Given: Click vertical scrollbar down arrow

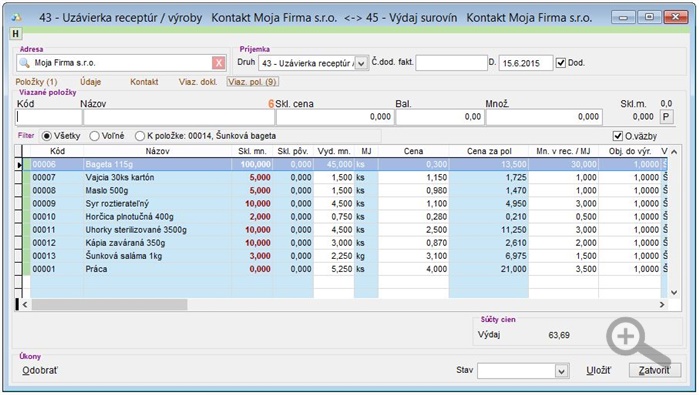Looking at the screenshot, I should pyautogui.click(x=674, y=292).
